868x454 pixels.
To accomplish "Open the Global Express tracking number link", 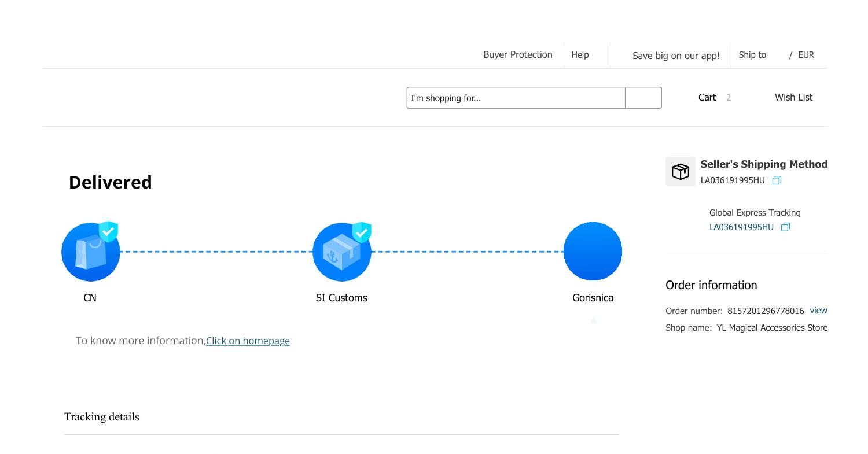I will click(741, 227).
